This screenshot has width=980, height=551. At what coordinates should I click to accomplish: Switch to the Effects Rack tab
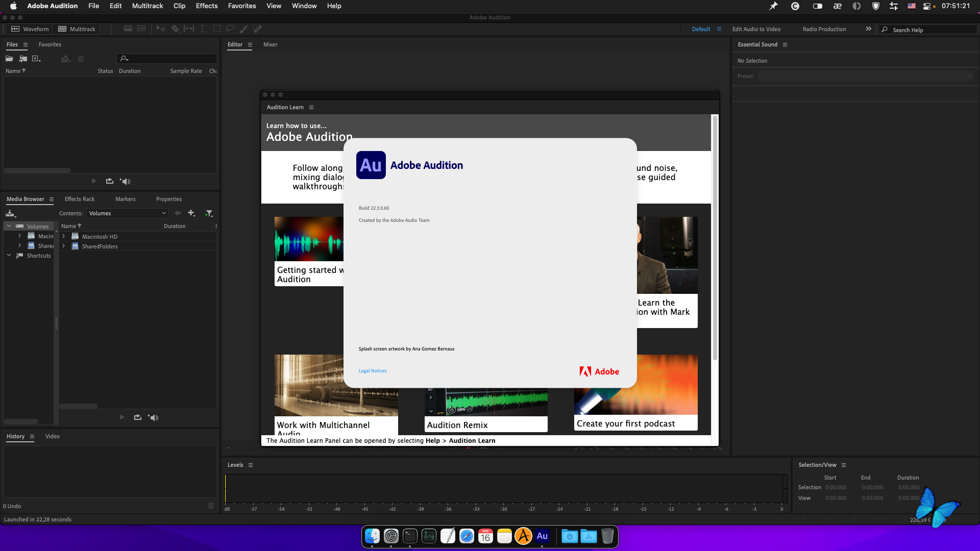point(80,199)
